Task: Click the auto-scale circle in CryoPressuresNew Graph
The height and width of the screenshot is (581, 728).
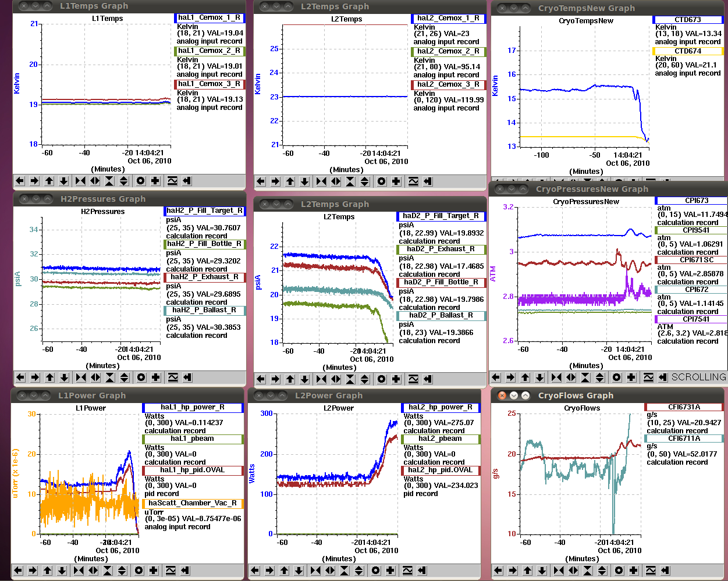Action: click(616, 377)
